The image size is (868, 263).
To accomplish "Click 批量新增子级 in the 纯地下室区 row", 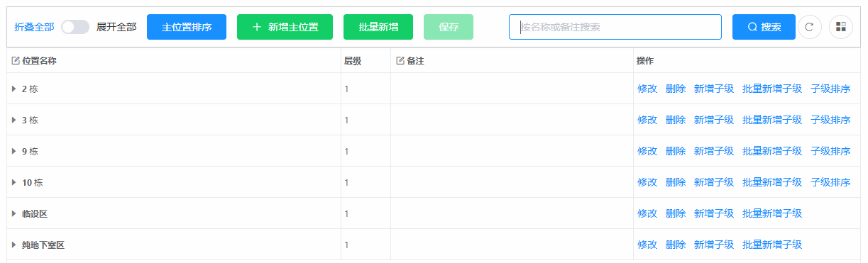I will click(x=772, y=245).
